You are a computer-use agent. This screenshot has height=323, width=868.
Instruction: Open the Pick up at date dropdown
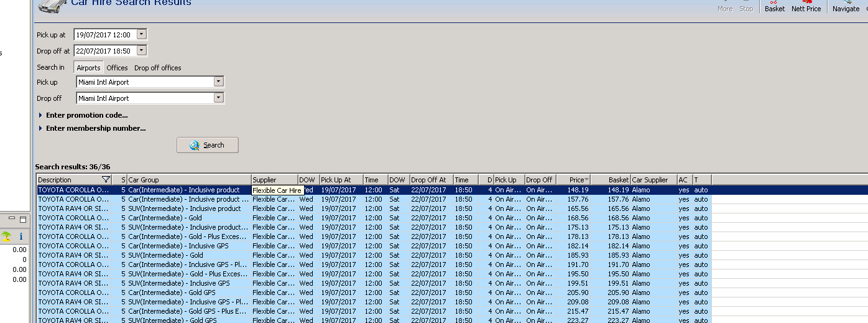click(x=141, y=35)
